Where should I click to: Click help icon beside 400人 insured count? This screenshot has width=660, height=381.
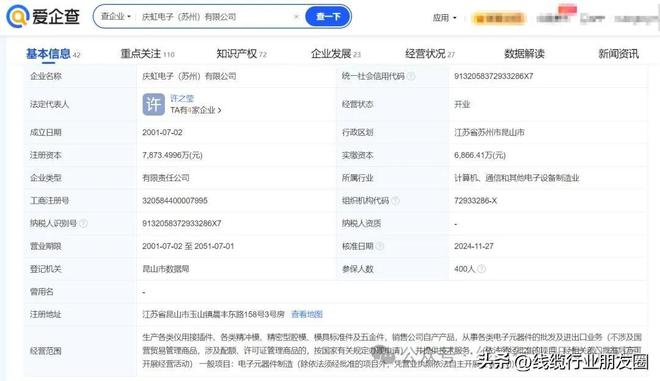482,269
